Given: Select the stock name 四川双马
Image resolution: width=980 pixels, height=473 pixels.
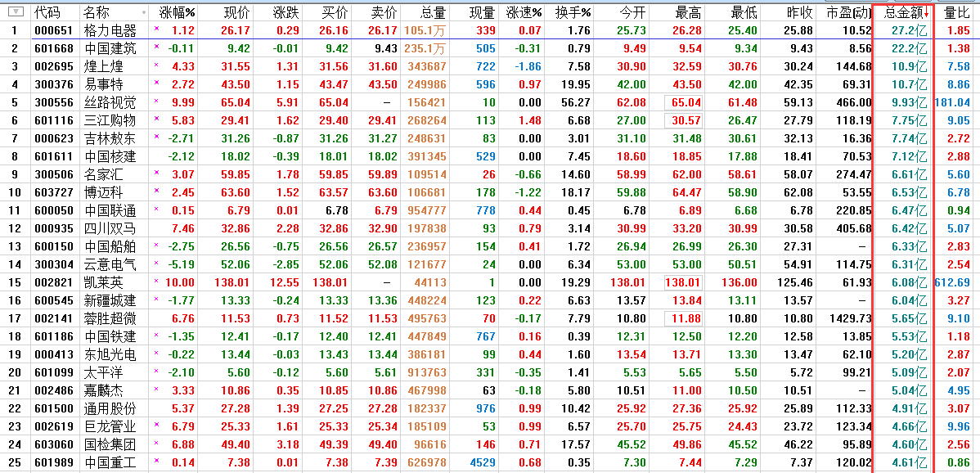Looking at the screenshot, I should point(110,228).
